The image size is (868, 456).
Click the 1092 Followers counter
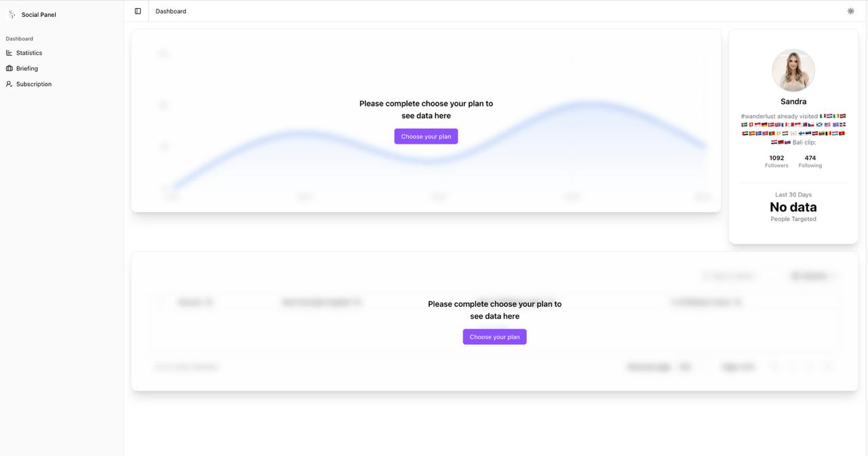click(776, 161)
